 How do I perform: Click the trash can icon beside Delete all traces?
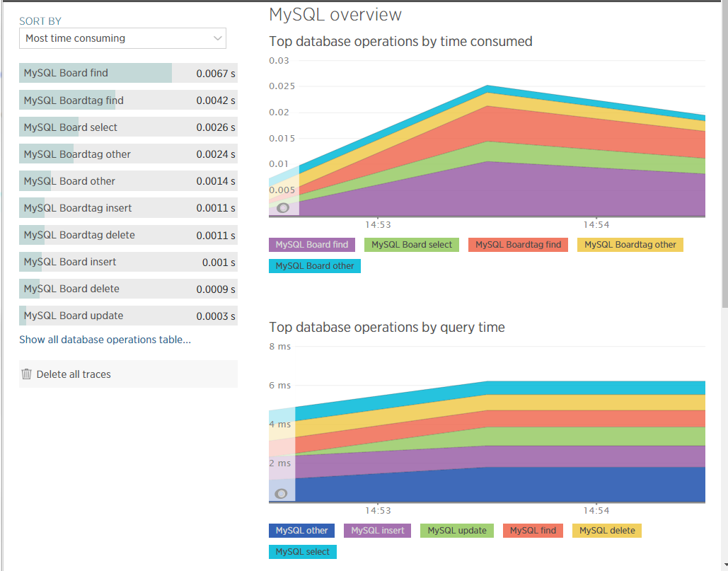[27, 374]
